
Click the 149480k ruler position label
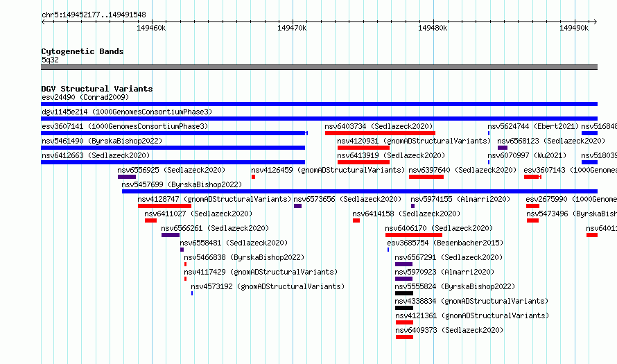pos(433,28)
